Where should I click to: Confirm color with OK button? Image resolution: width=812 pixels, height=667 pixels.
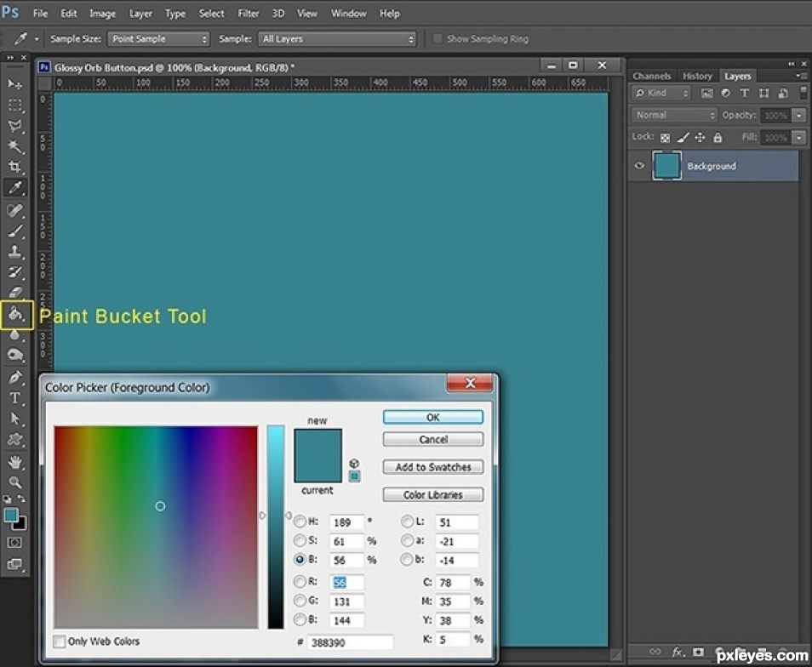(433, 418)
